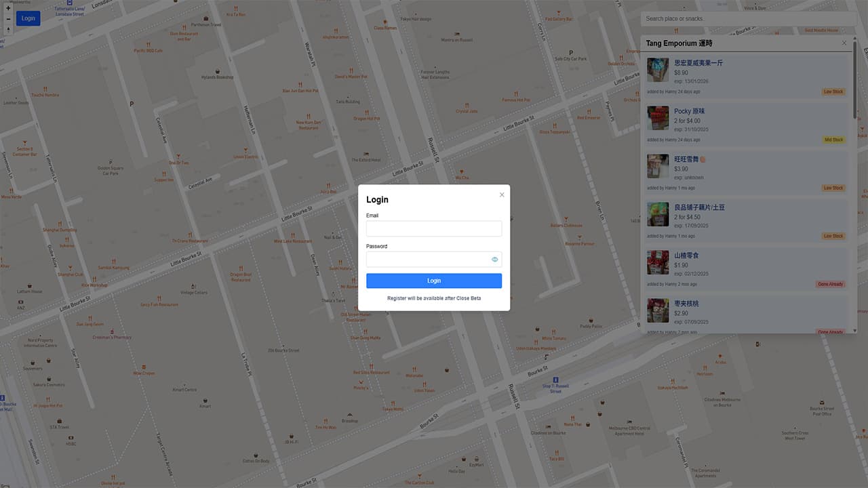Toggle password visibility eye icon
Screen dimensions: 868x488
pyautogui.click(x=494, y=260)
